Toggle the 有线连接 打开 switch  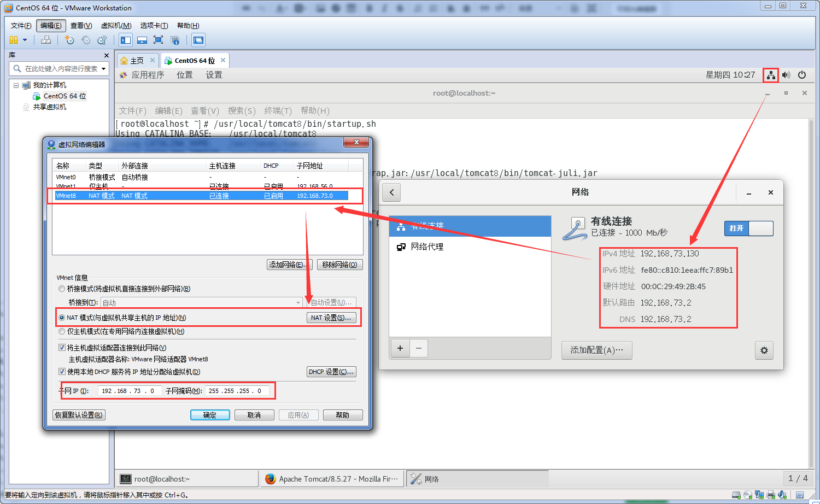(x=748, y=228)
